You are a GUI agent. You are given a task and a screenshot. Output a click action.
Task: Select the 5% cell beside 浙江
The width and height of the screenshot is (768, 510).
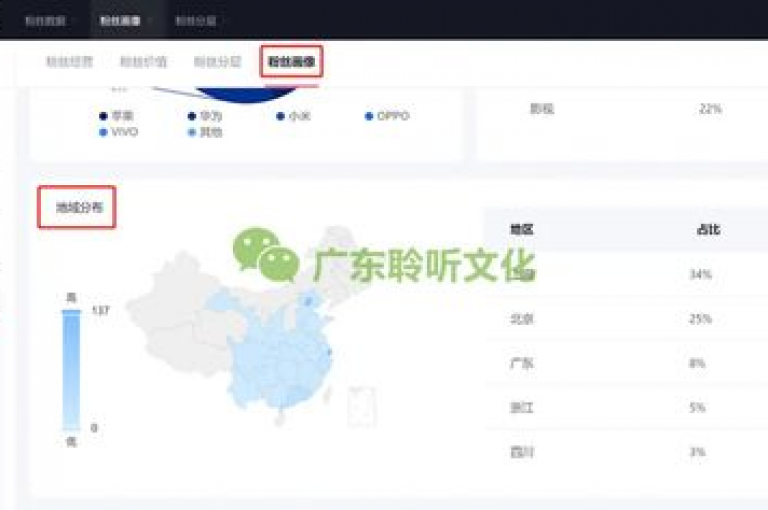[697, 407]
